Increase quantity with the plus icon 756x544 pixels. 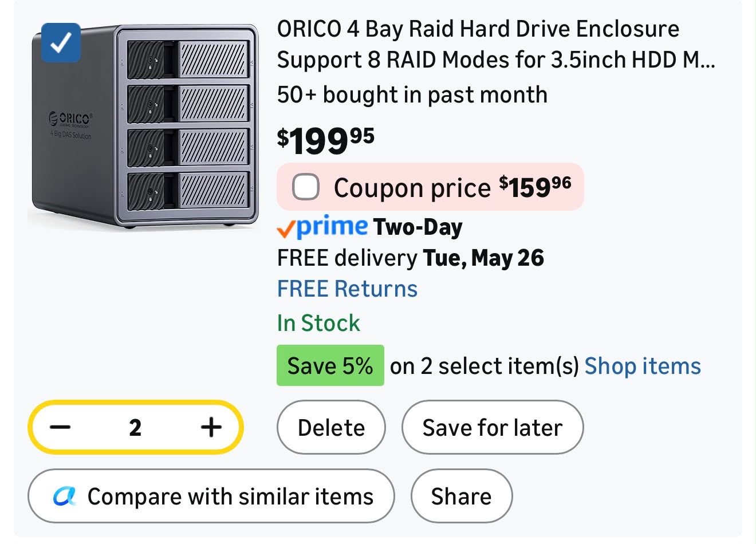pyautogui.click(x=211, y=427)
